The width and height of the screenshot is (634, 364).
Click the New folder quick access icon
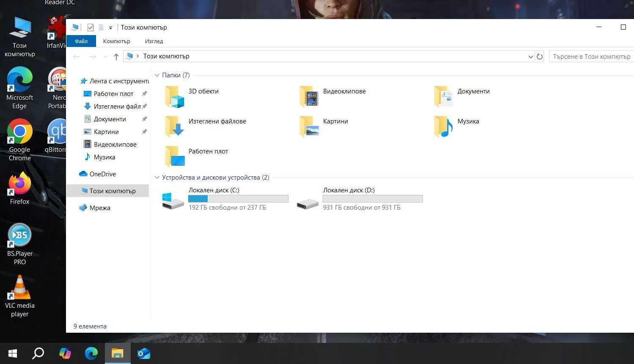101,27
